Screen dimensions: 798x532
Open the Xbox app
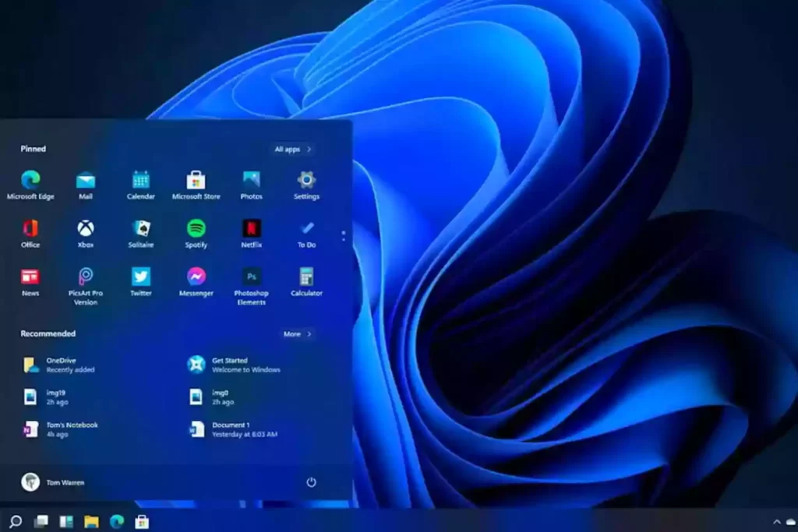coord(86,234)
